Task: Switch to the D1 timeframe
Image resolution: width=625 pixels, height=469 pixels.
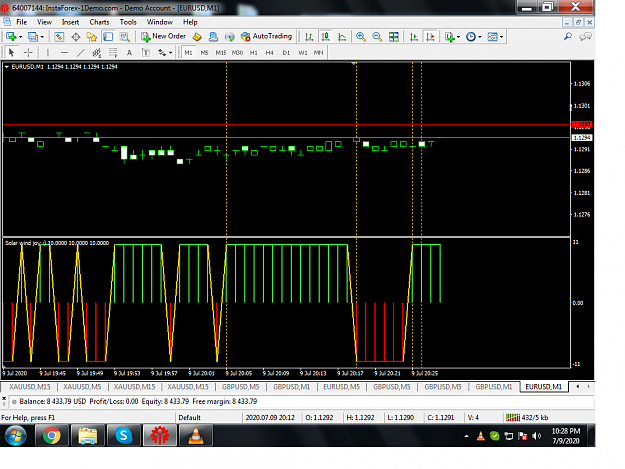Action: [x=286, y=53]
